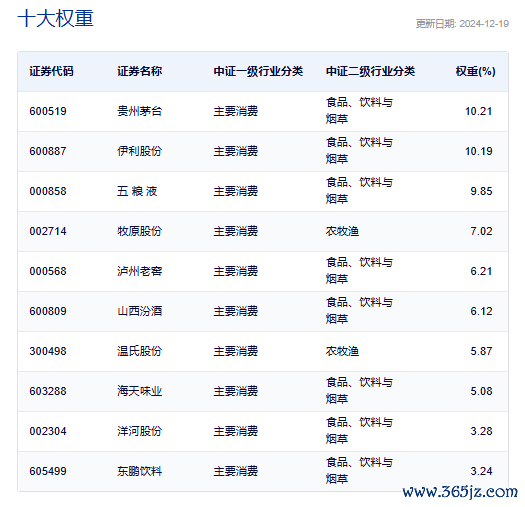Click the 十大权重 heading

pos(56,18)
